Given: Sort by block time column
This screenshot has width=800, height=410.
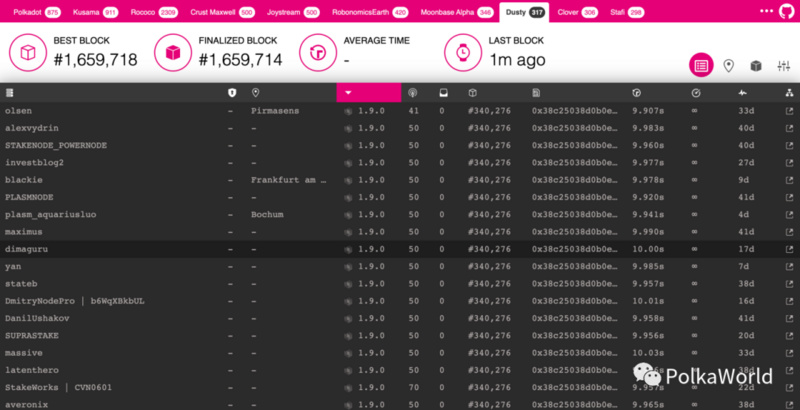Looking at the screenshot, I should click(636, 93).
